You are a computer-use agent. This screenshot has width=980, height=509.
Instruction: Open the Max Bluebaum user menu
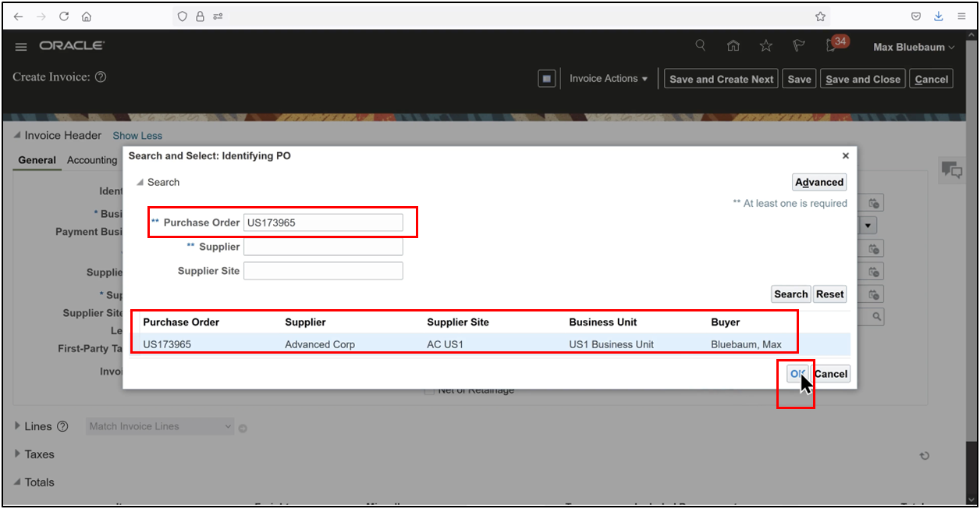[x=912, y=47]
